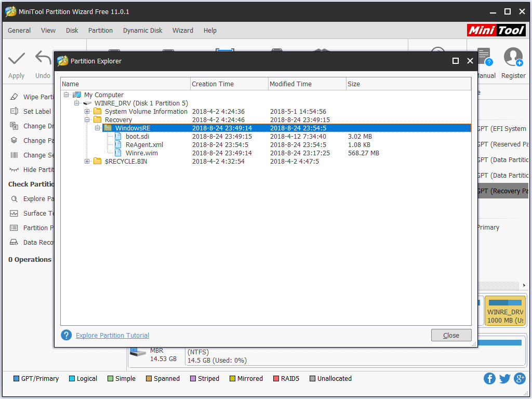Expand the System Volume Information folder
The width and height of the screenshot is (532, 399).
pyautogui.click(x=87, y=111)
